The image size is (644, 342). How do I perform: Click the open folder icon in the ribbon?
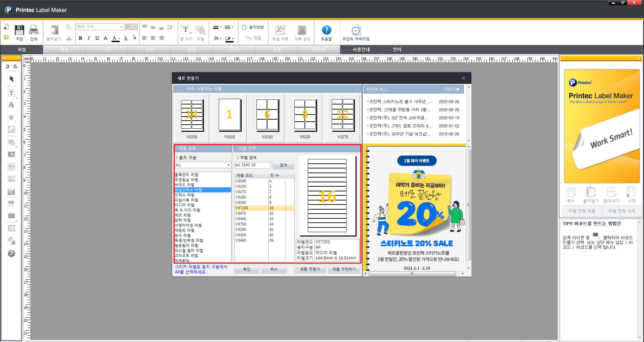(x=6, y=37)
